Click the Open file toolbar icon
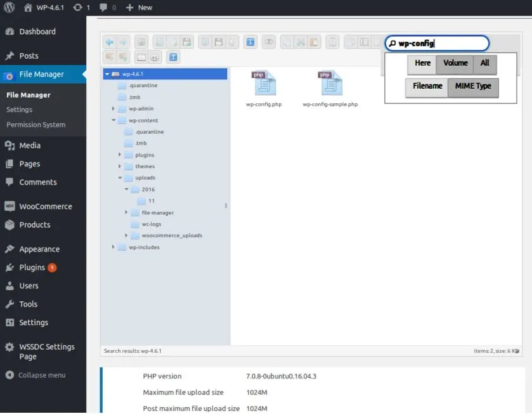 coord(205,42)
